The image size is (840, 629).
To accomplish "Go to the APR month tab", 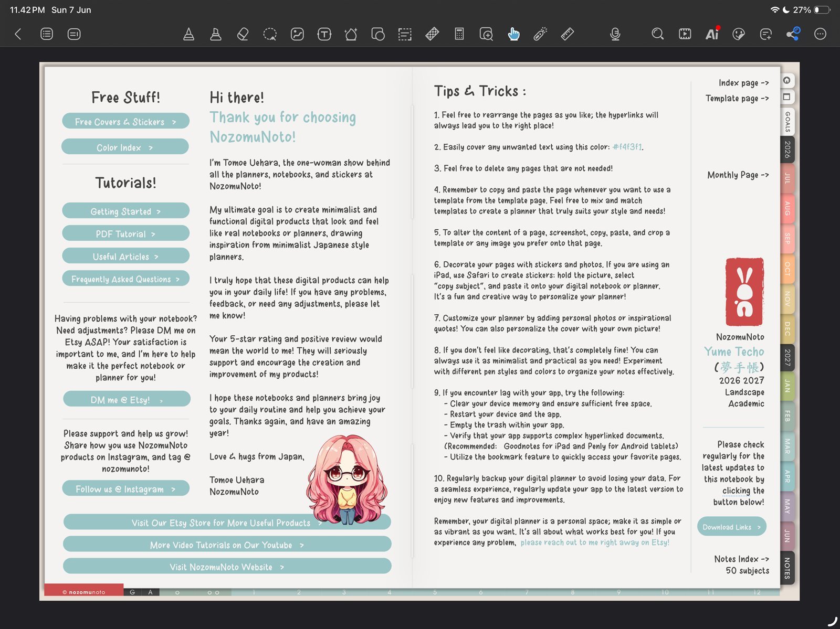I will (787, 476).
